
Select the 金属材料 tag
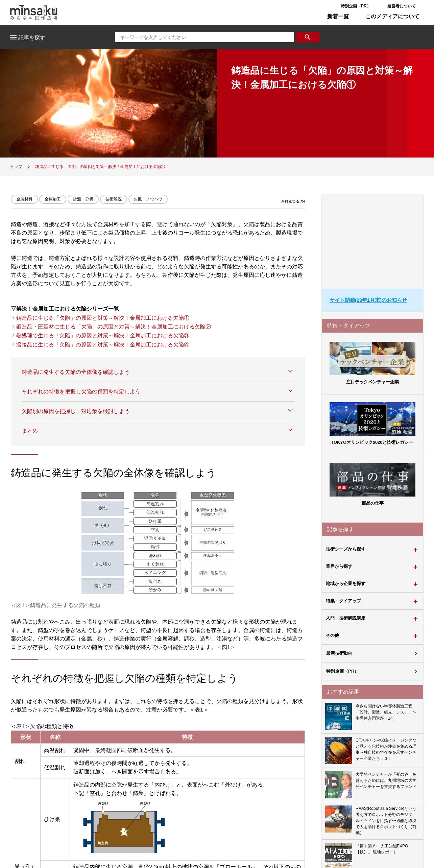point(24,199)
